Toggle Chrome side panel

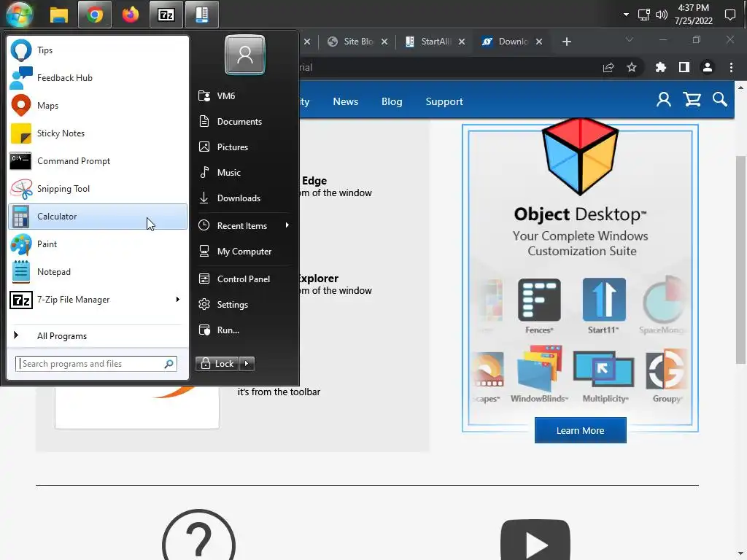684,68
